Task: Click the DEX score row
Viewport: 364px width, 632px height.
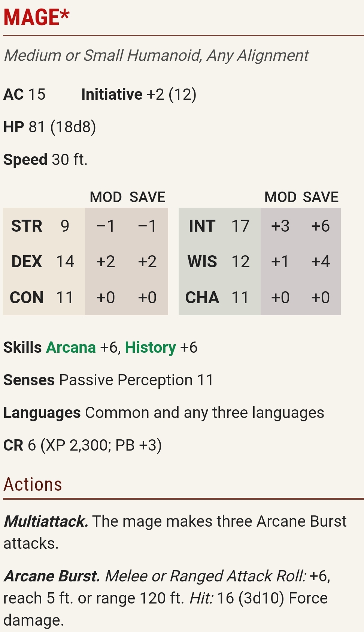Action: 85,262
